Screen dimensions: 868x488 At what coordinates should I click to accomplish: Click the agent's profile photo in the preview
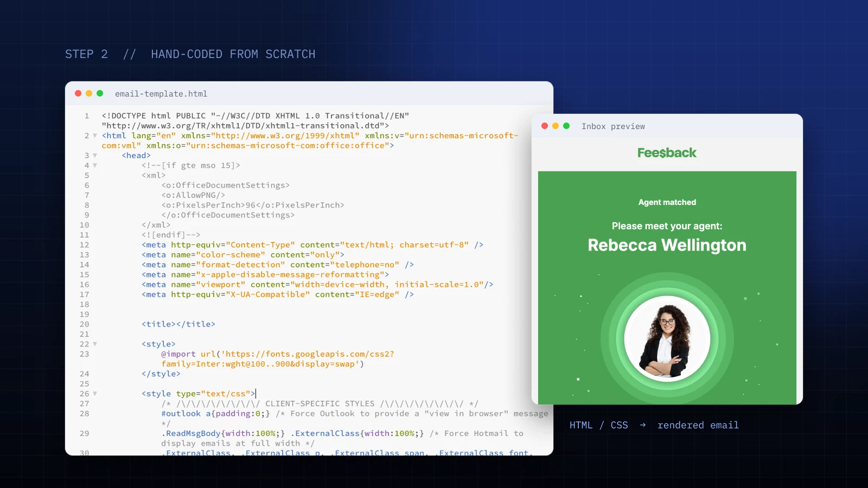[x=667, y=339]
